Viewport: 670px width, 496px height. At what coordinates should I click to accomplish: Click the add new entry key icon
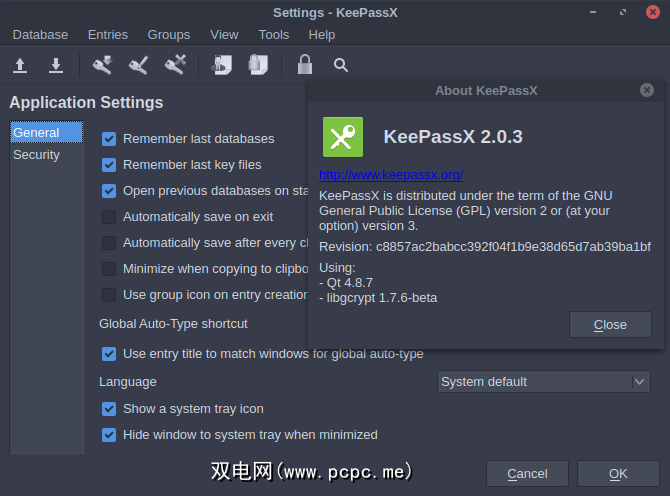[102, 65]
